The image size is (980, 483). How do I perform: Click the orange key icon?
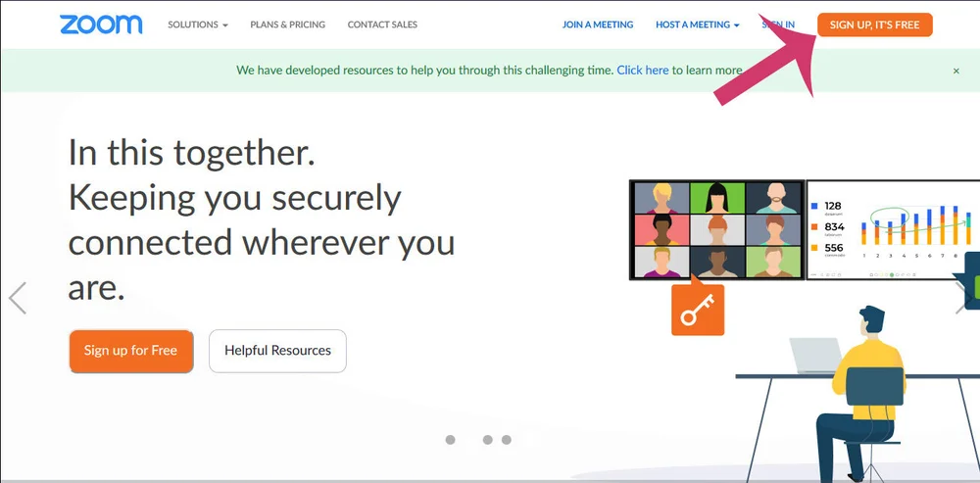tap(698, 310)
